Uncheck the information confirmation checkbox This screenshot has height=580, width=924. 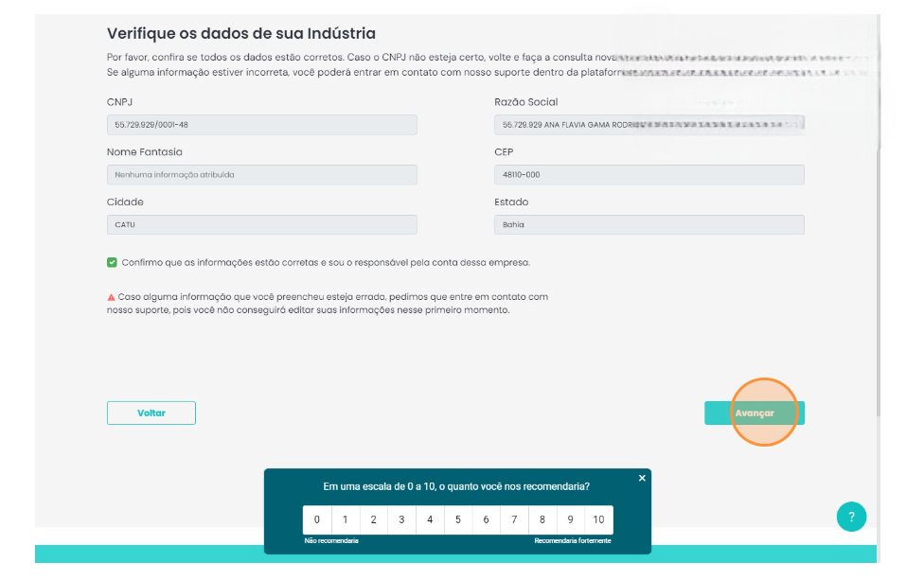(x=112, y=262)
